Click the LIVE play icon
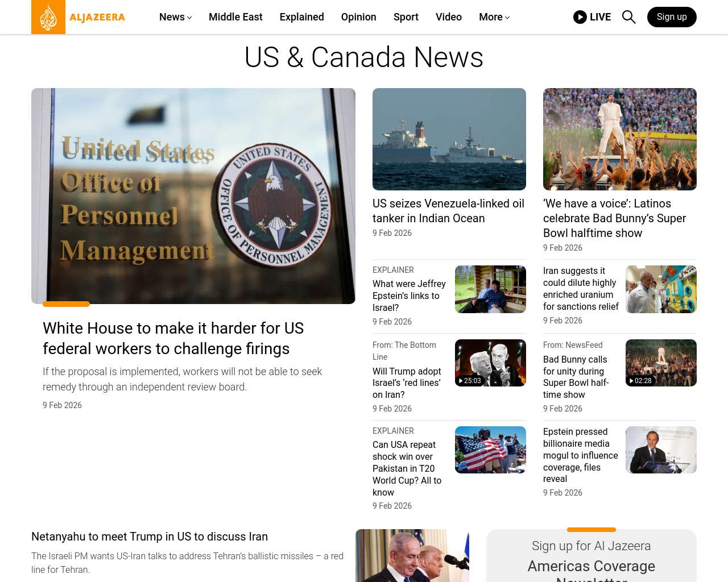This screenshot has width=728, height=582. [580, 17]
